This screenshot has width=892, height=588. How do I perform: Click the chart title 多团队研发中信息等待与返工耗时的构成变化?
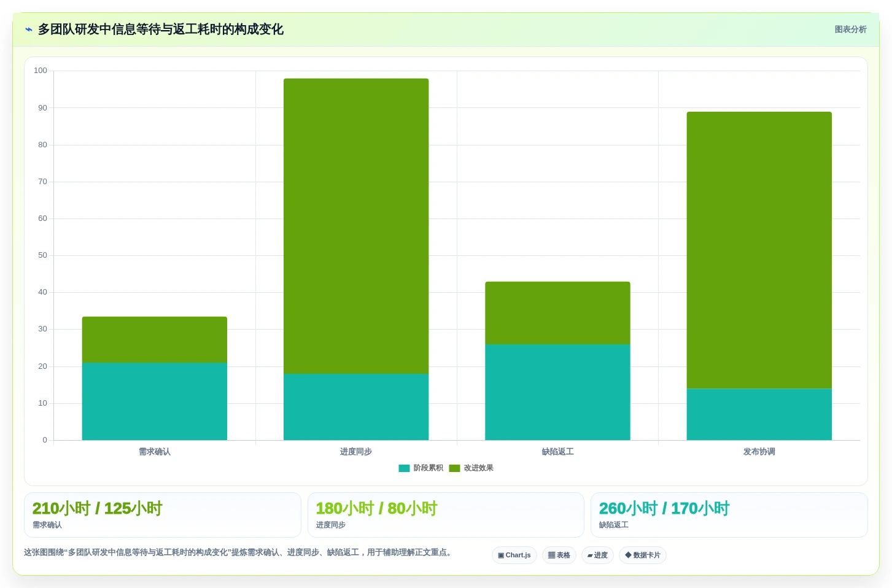[161, 29]
